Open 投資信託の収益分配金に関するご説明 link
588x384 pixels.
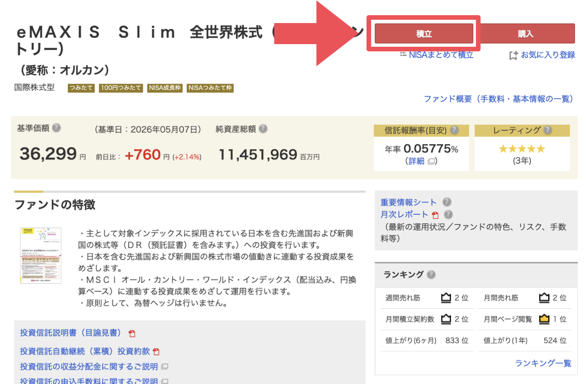[x=89, y=367]
